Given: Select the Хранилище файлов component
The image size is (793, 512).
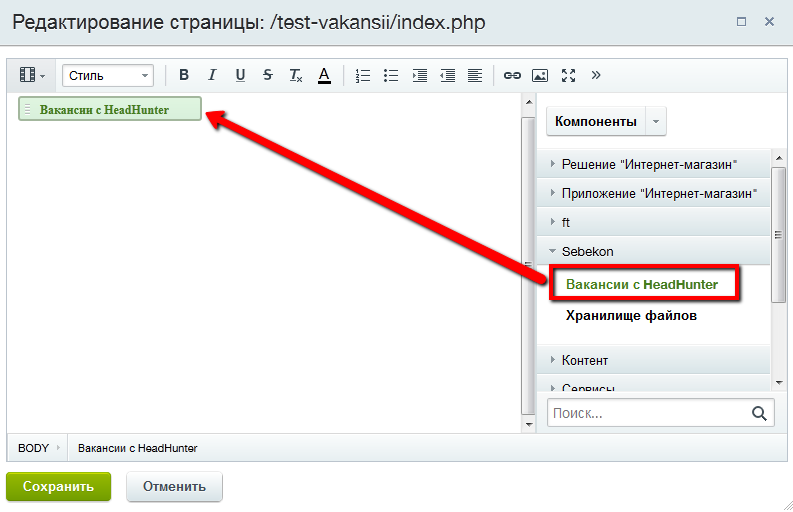Looking at the screenshot, I should [x=631, y=315].
